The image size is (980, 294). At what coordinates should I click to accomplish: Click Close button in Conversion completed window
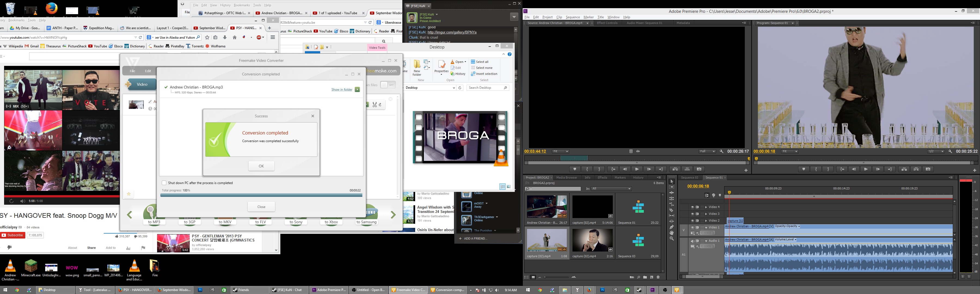261,207
